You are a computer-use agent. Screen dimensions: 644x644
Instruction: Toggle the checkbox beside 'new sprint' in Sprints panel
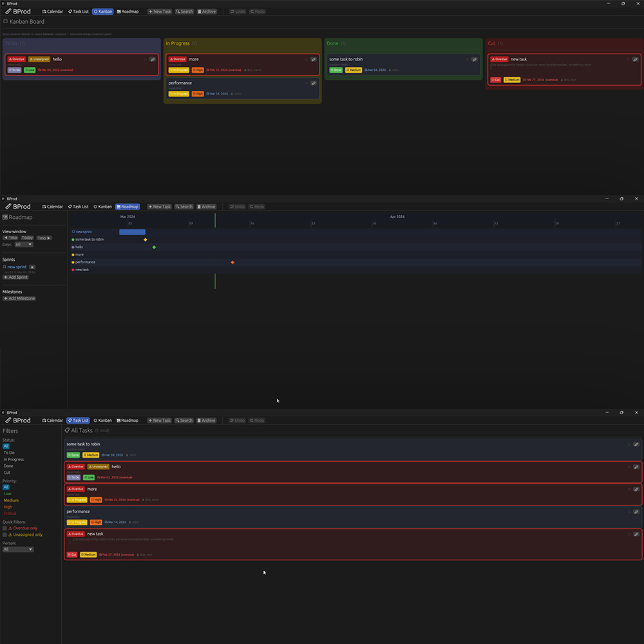pos(5,267)
